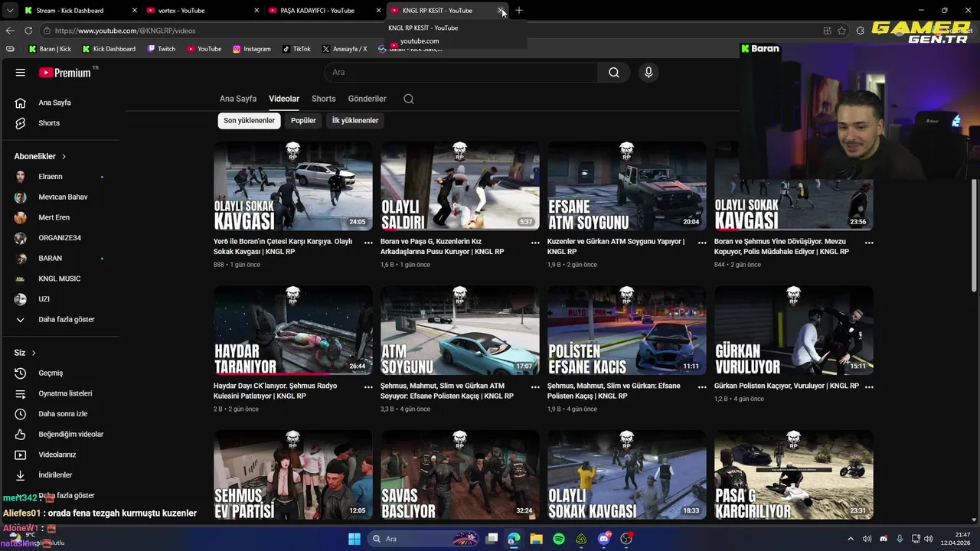Image resolution: width=980 pixels, height=551 pixels.
Task: Start voice search with the microphone icon
Action: point(648,73)
